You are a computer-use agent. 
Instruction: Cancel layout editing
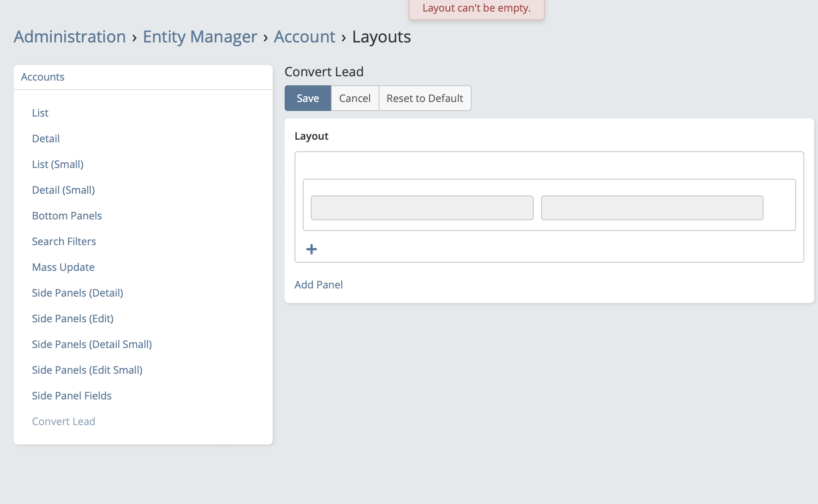355,98
